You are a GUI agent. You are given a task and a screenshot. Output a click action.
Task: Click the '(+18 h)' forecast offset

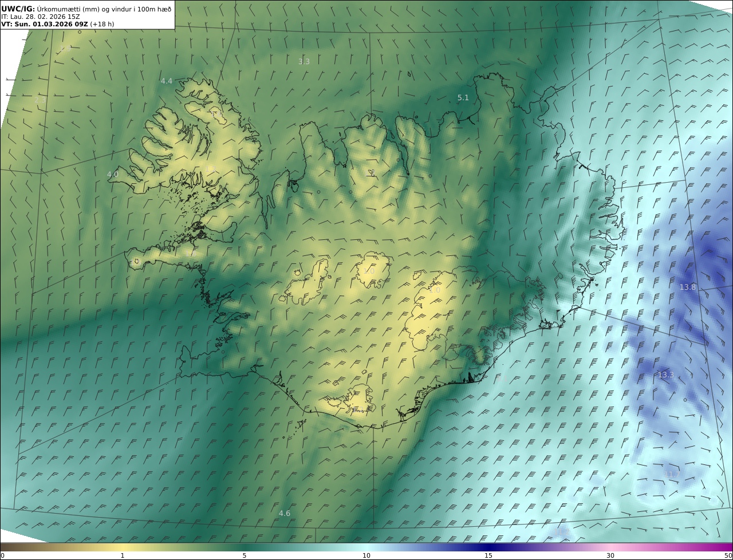tap(103, 24)
